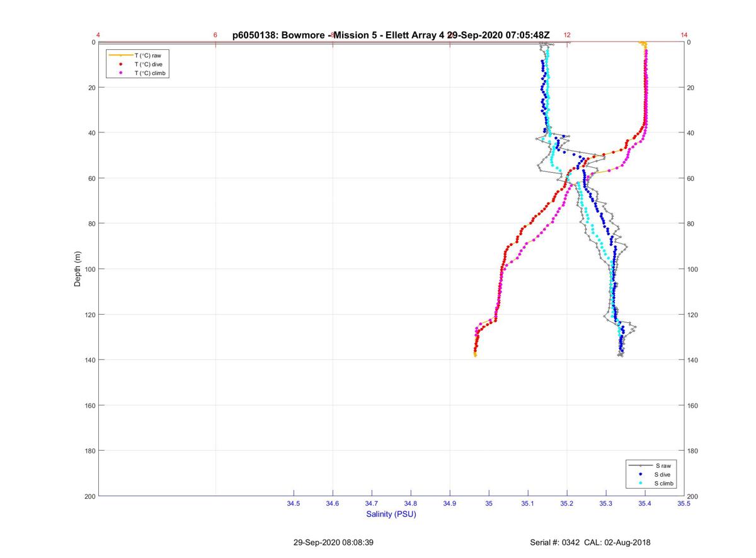
Task: Click the red dot marker for T dive
Action: point(120,64)
